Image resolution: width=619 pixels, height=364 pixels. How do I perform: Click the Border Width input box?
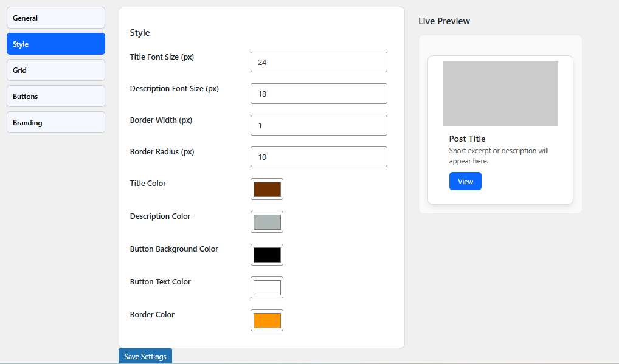click(319, 125)
